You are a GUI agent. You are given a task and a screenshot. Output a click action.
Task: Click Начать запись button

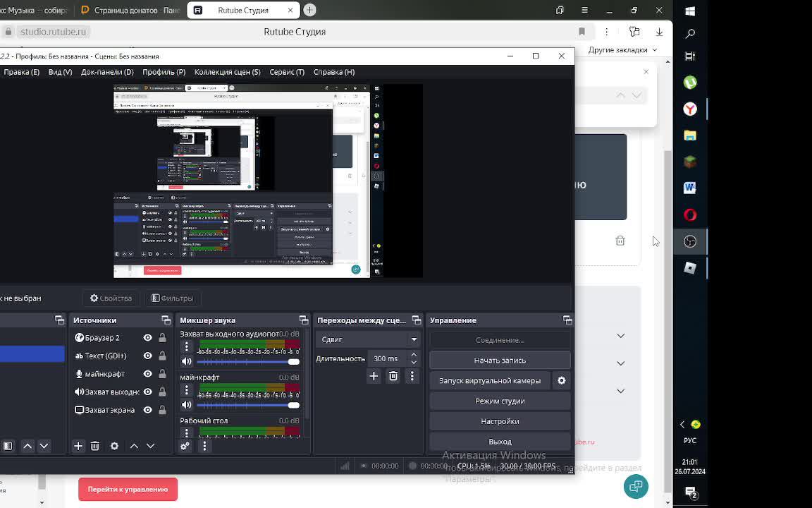tap(500, 361)
